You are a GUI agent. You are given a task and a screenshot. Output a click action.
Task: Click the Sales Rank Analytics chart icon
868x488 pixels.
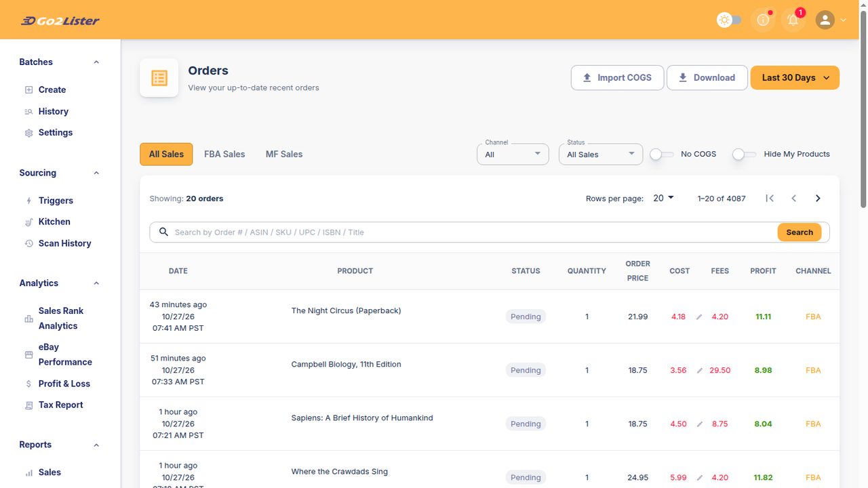[x=28, y=319]
